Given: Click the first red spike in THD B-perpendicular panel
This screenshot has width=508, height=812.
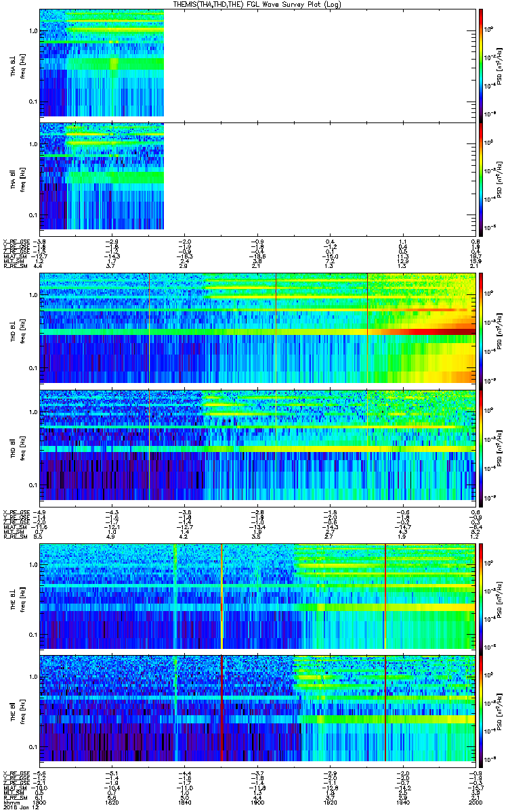Looking at the screenshot, I should click(x=149, y=329).
